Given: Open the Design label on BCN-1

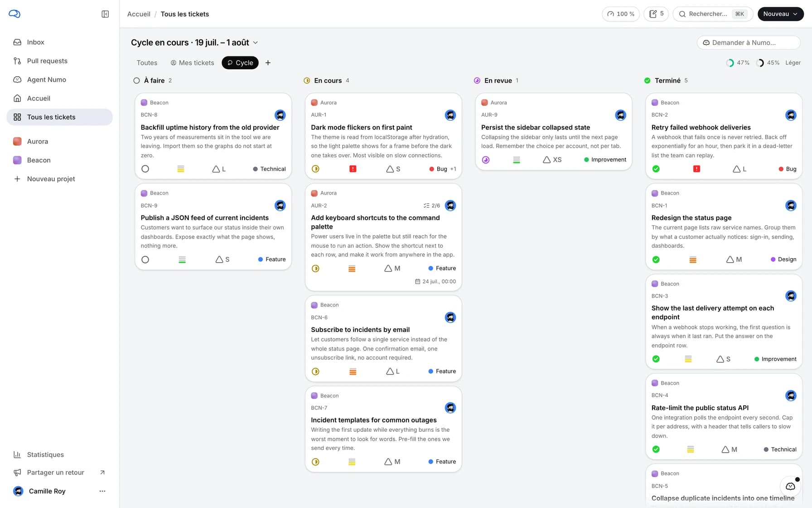Looking at the screenshot, I should point(783,259).
